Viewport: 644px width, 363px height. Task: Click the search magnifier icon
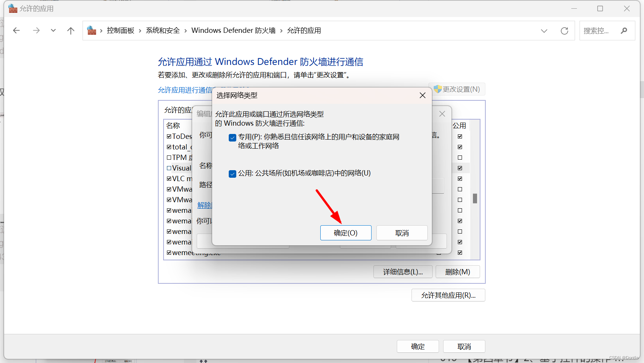(624, 31)
